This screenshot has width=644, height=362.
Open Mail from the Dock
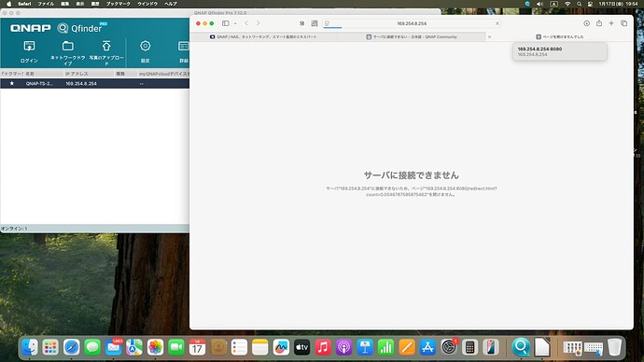(x=113, y=347)
